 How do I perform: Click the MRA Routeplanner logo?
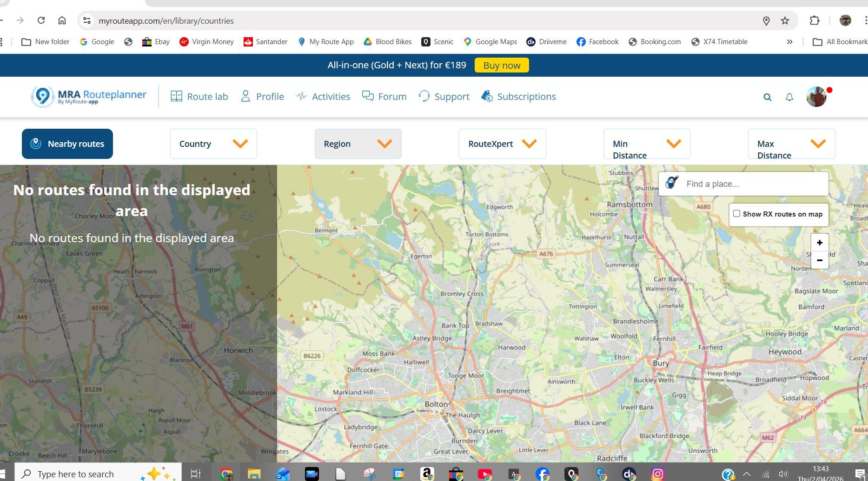pyautogui.click(x=88, y=96)
